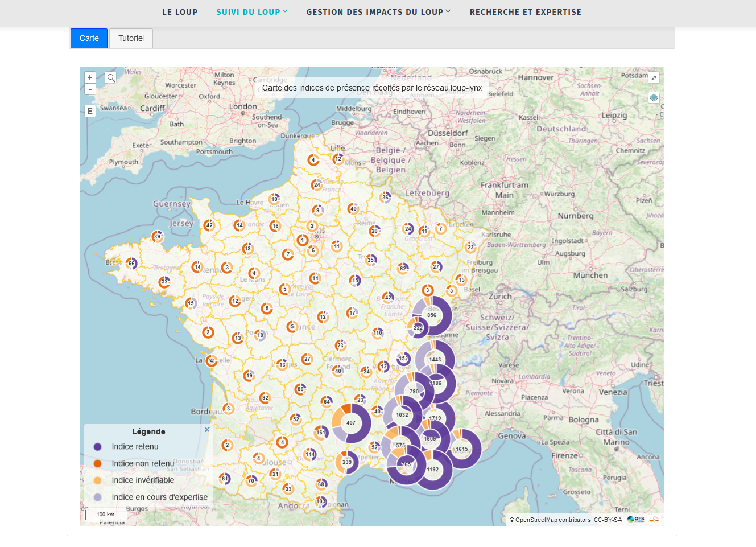Select the 239 cluster marker
The image size is (756, 547).
click(347, 462)
